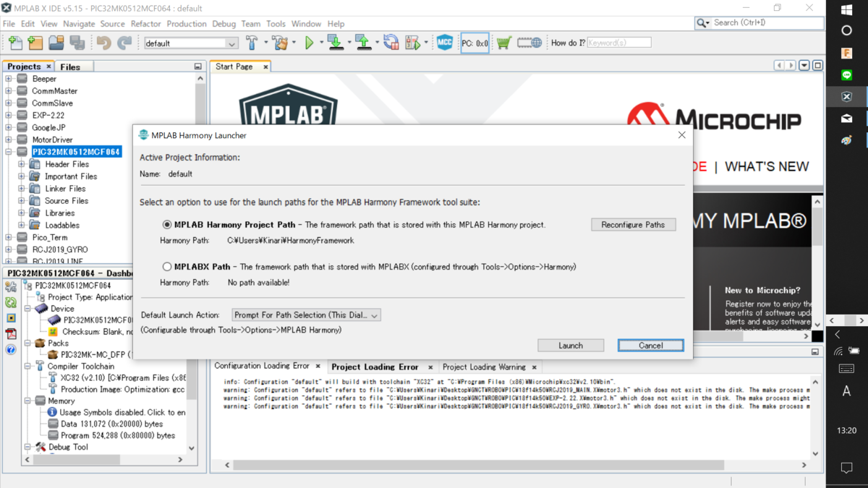This screenshot has height=488, width=868.
Task: Click the Redo arrow icon
Action: point(124,43)
